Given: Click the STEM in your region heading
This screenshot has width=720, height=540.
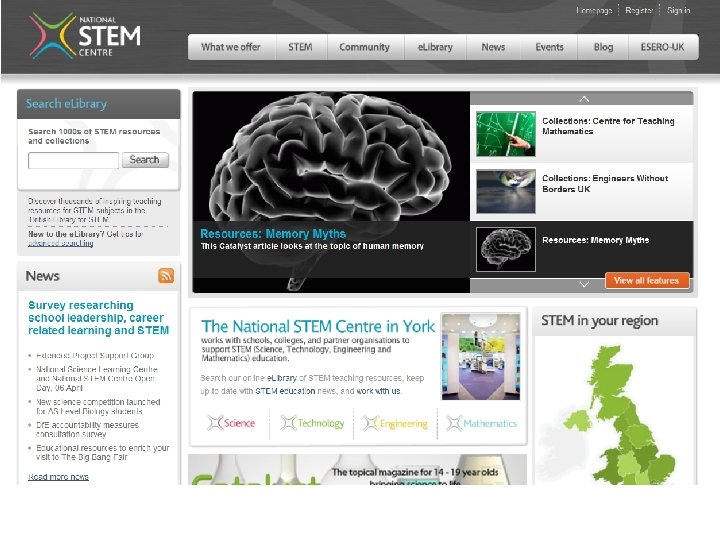Looking at the screenshot, I should [599, 320].
